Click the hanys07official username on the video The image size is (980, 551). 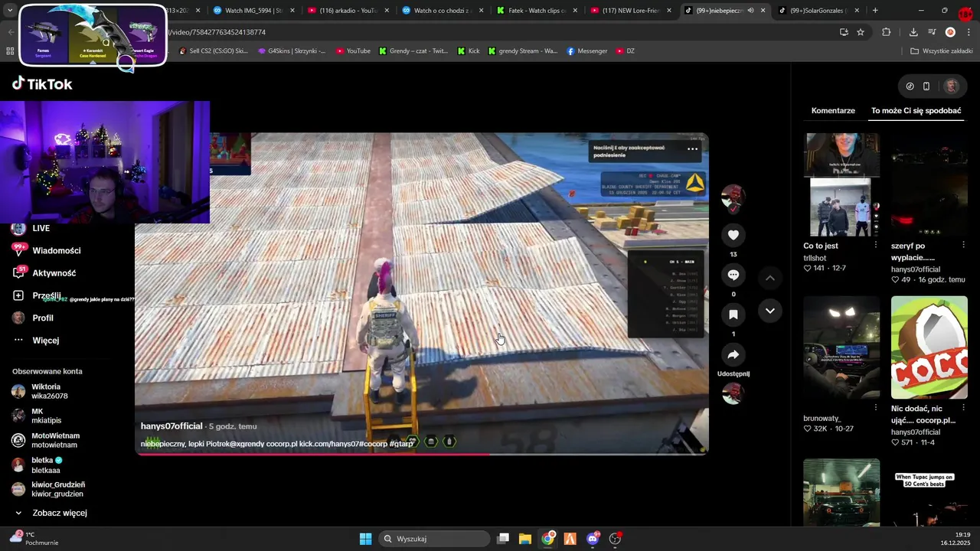[171, 426]
